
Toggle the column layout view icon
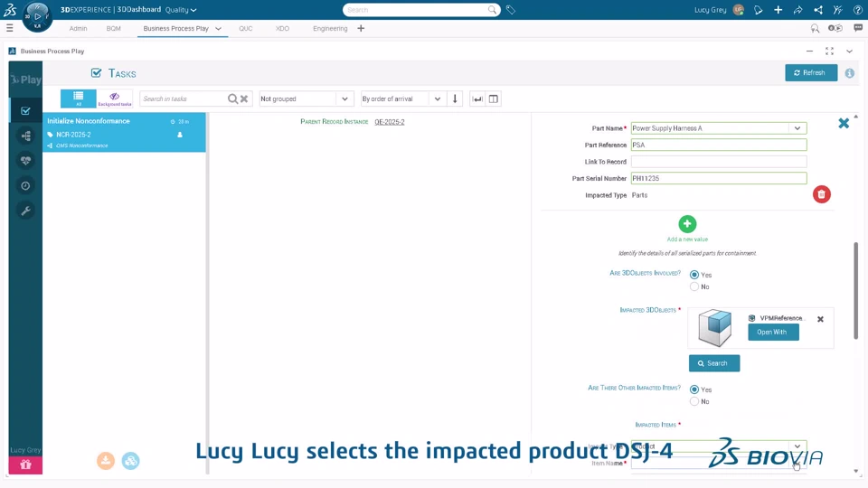tap(494, 99)
